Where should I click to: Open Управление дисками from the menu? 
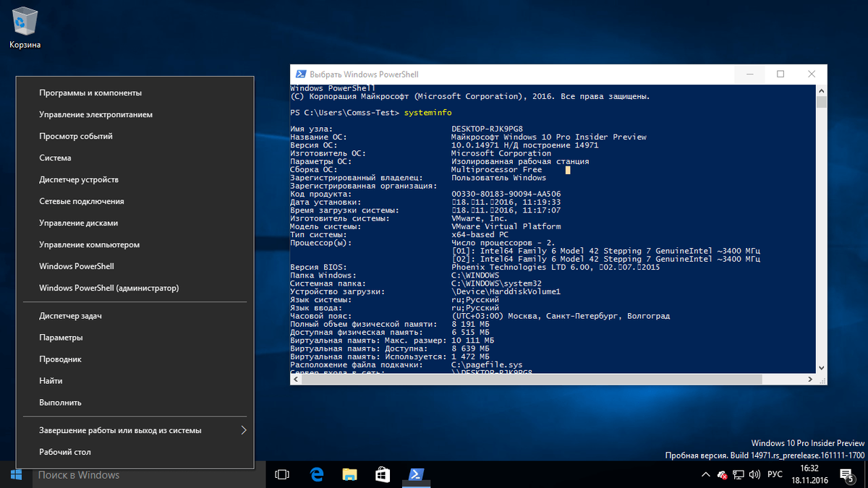tap(135, 223)
